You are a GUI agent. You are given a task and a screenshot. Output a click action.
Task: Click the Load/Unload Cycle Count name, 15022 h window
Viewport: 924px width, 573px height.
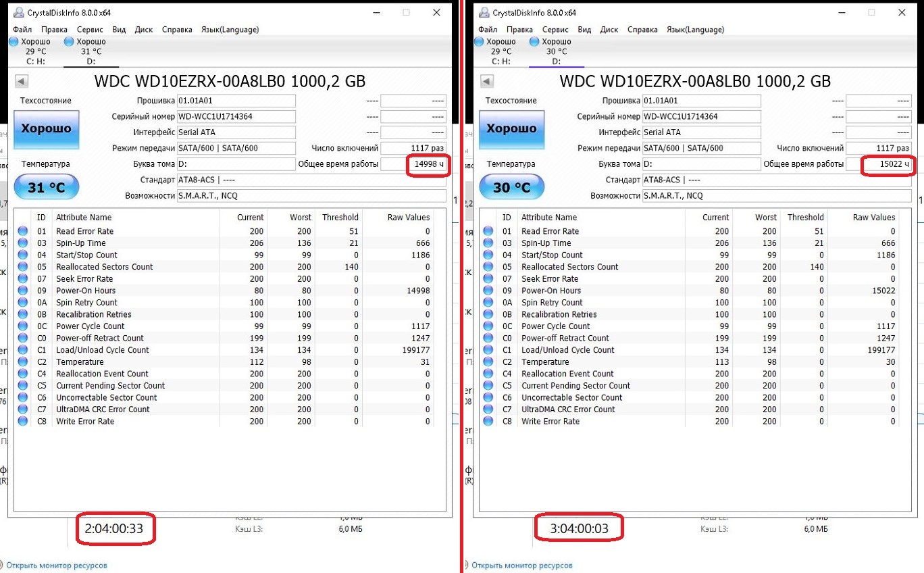[568, 350]
